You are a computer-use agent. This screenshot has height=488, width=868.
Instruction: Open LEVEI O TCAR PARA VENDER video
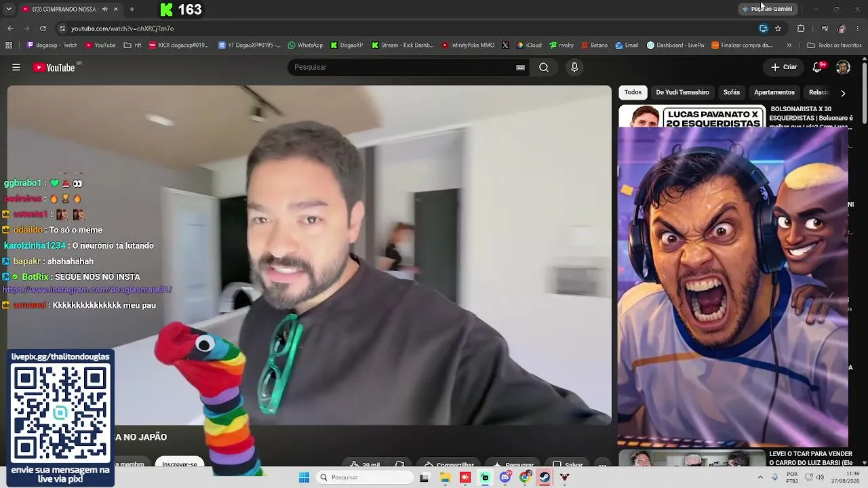[x=811, y=458]
